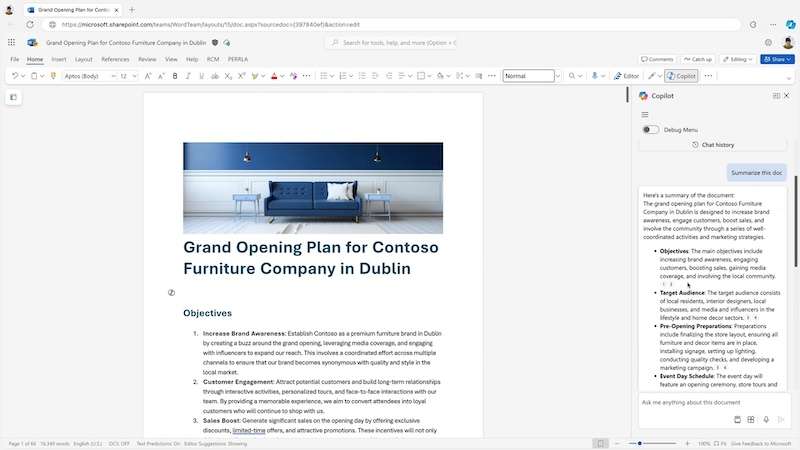Switch to the References tab
800x450 pixels.
click(x=115, y=59)
